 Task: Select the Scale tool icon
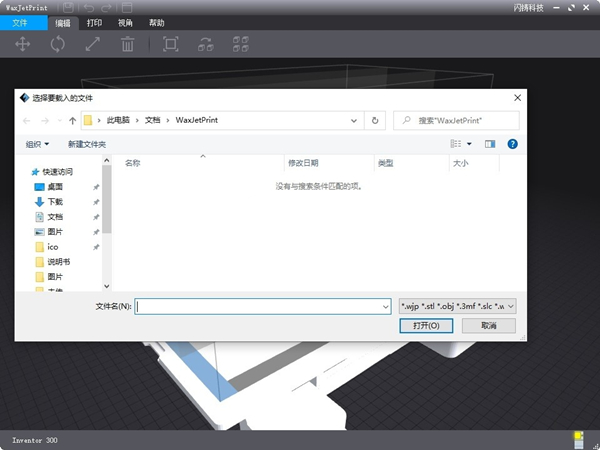coord(92,44)
